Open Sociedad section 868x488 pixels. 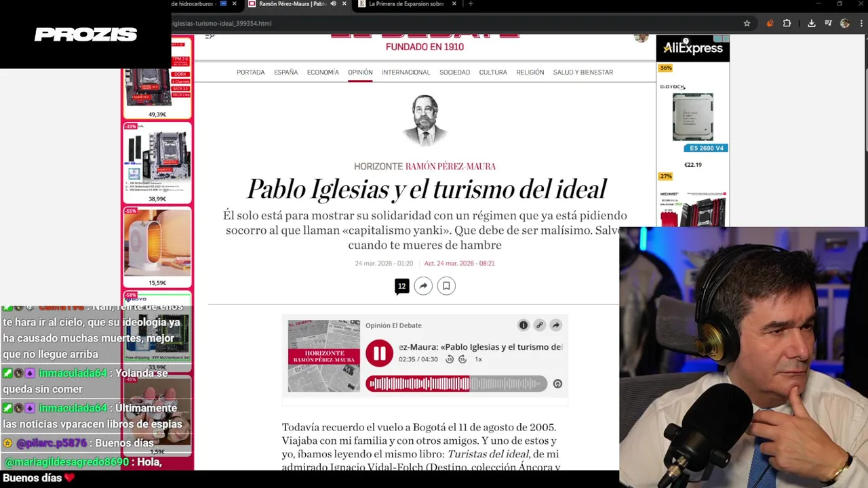454,72
